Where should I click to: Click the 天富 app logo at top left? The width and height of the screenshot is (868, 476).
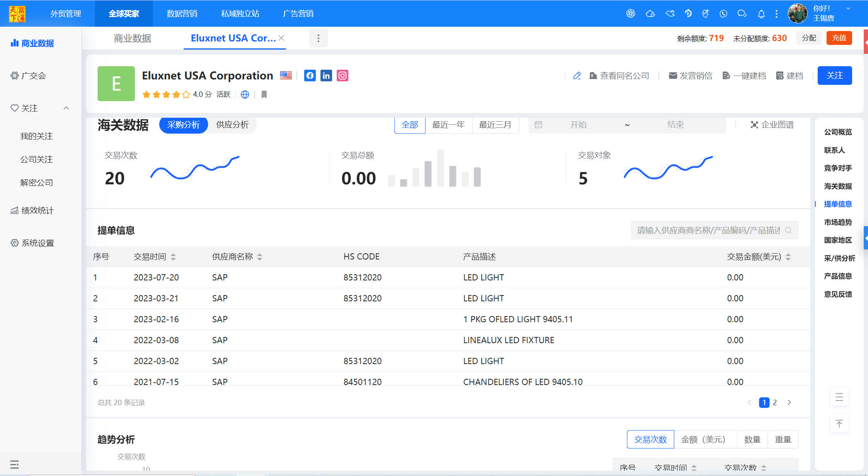(x=17, y=14)
